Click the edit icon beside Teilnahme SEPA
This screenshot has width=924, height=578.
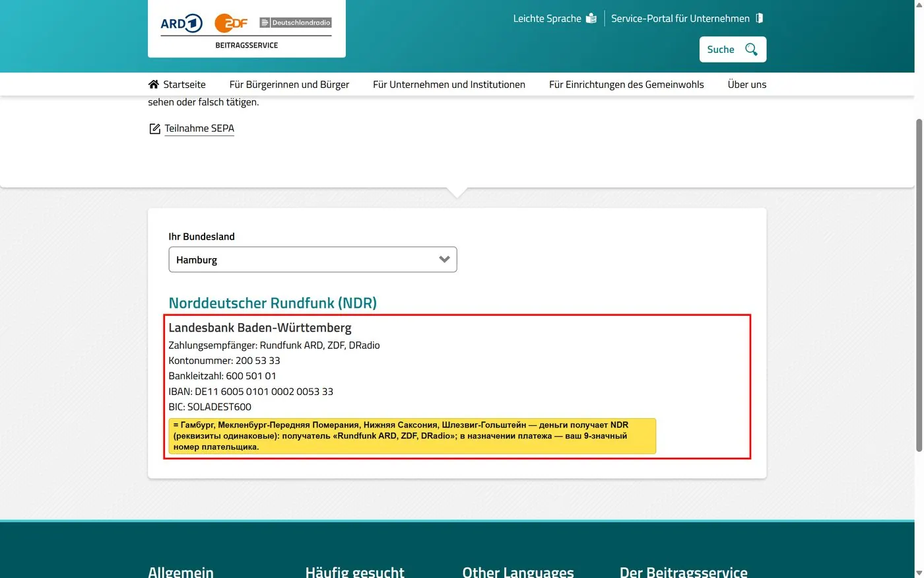[154, 129]
